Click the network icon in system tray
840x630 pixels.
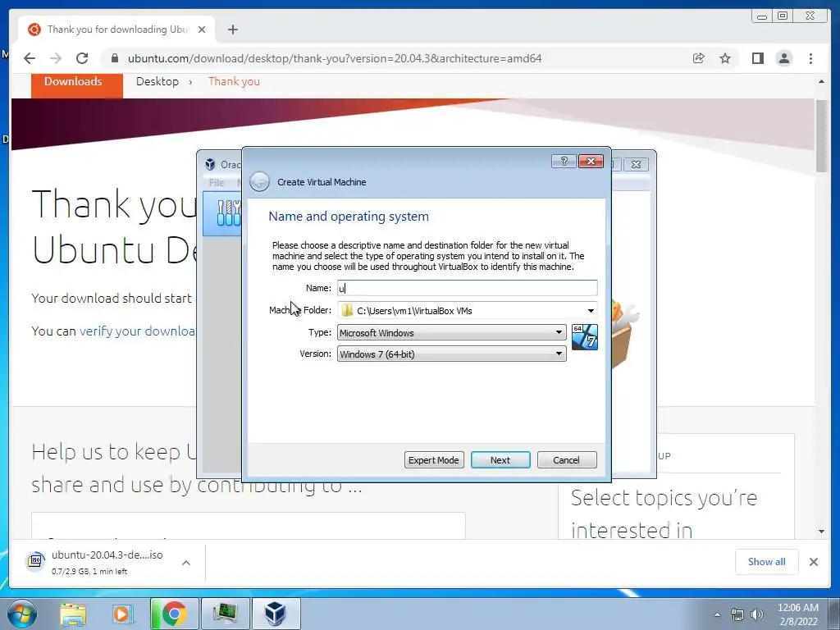coord(737,614)
